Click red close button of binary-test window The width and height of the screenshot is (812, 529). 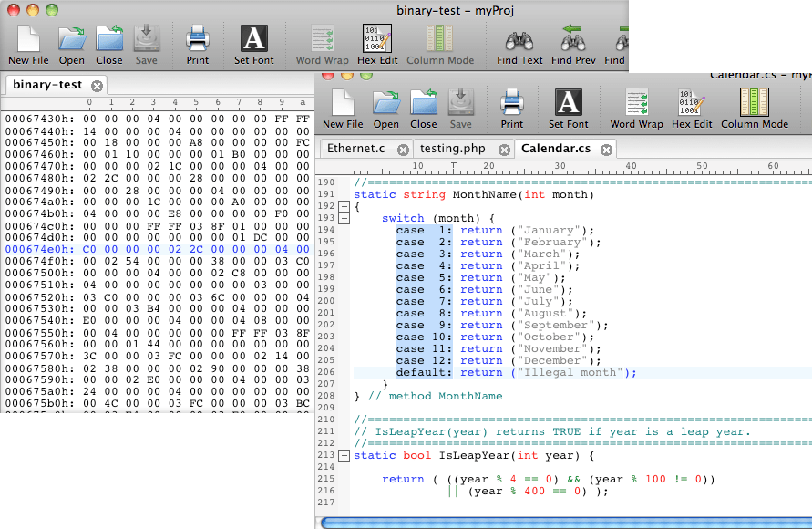coord(14,10)
